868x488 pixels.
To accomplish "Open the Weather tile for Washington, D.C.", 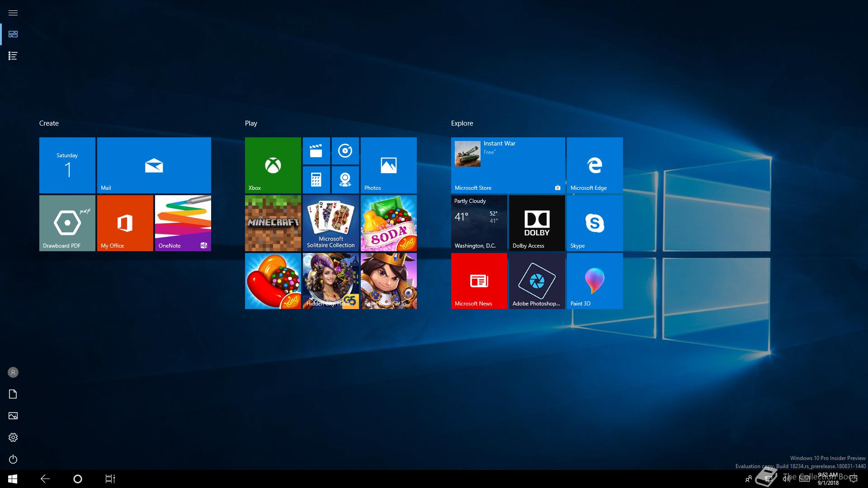I will [x=479, y=223].
